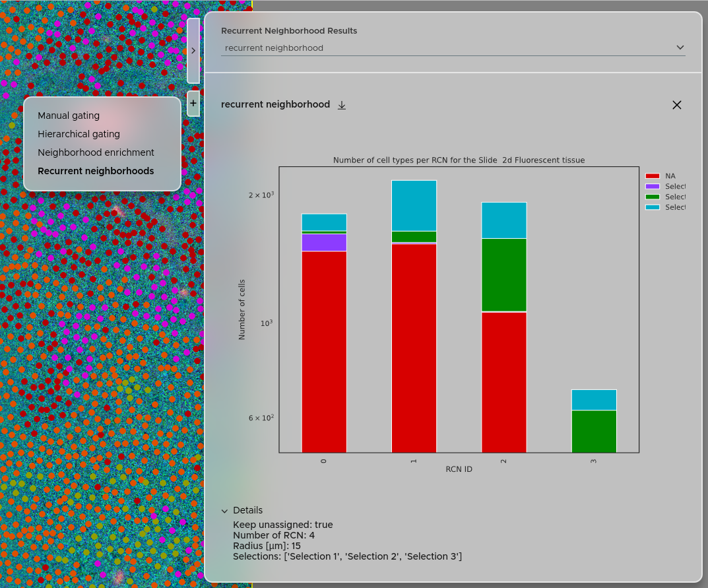Click the cyan segment of RCN 1 bar
This screenshot has width=708, height=588.
point(414,205)
